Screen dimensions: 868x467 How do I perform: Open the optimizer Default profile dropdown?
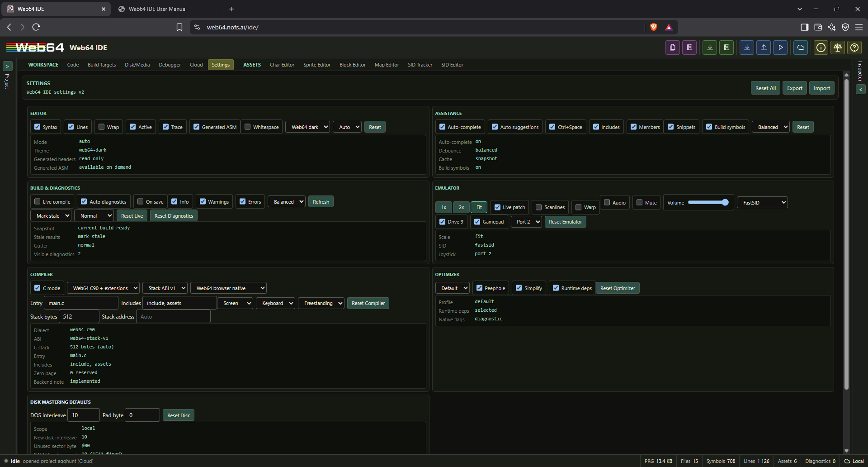click(x=452, y=288)
